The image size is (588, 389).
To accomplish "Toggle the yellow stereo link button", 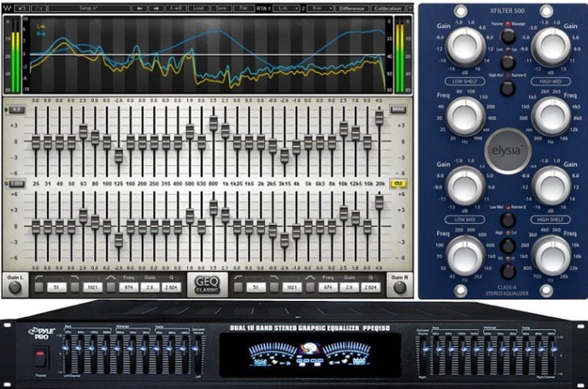I will [398, 184].
